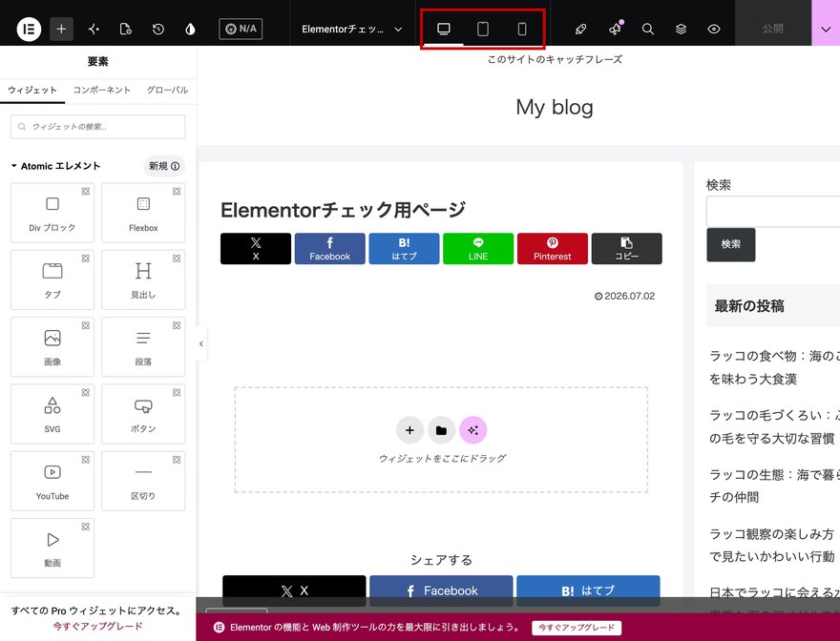The image size is (840, 641).
Task: Open the megaphone what's new icon
Action: 615,29
